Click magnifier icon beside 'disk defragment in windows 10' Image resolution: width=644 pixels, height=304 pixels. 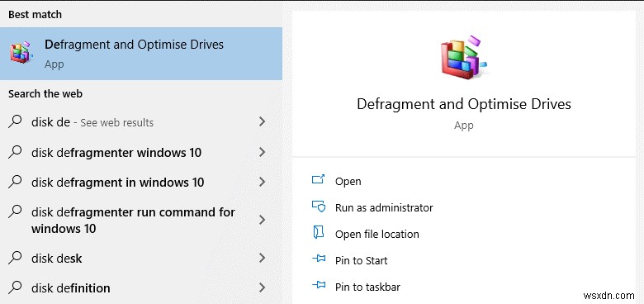pyautogui.click(x=15, y=182)
